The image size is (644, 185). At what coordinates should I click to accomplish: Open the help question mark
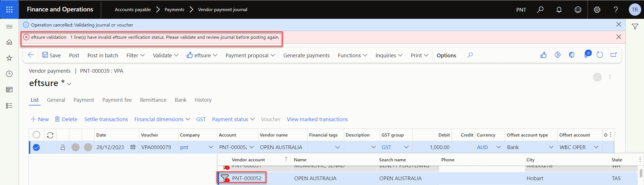(x=616, y=9)
